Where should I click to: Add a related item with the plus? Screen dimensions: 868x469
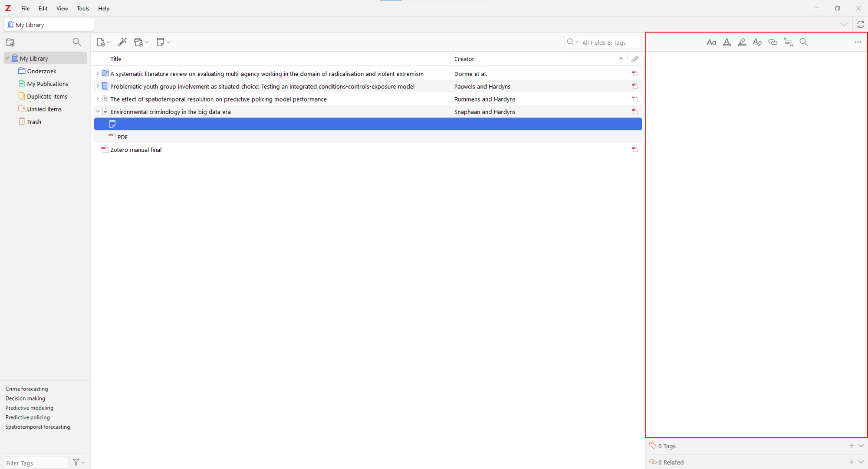[x=852, y=462]
